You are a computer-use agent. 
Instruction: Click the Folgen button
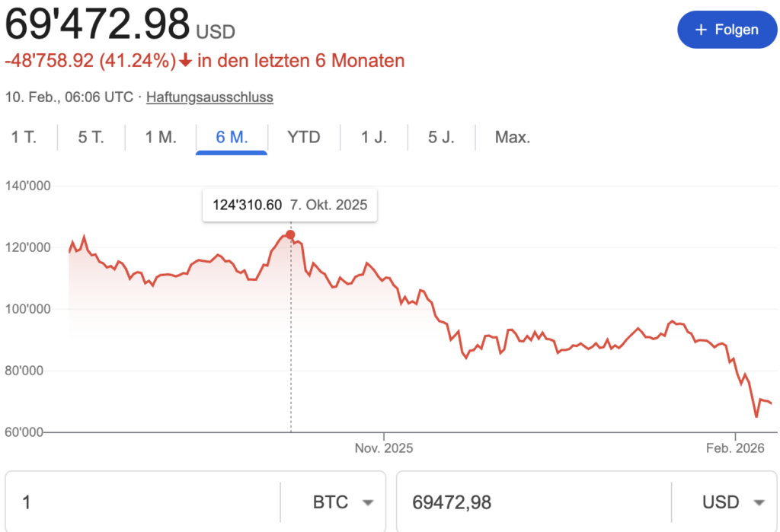point(727,29)
